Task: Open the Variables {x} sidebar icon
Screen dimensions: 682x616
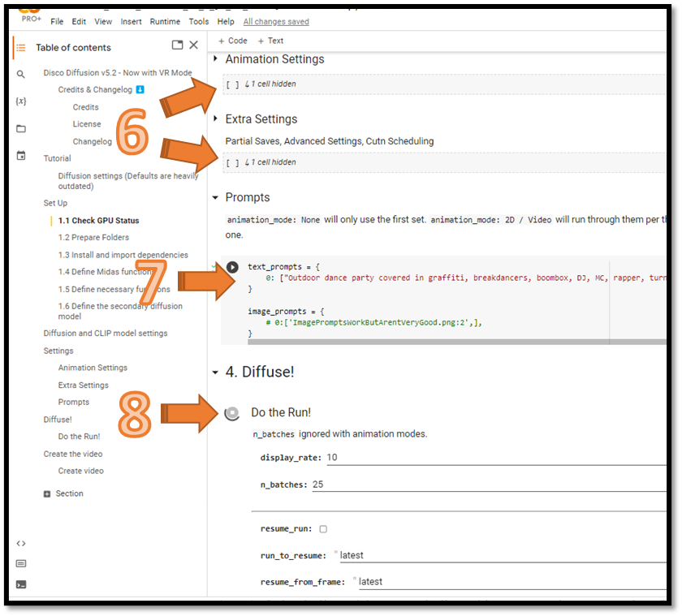Action: [x=21, y=101]
